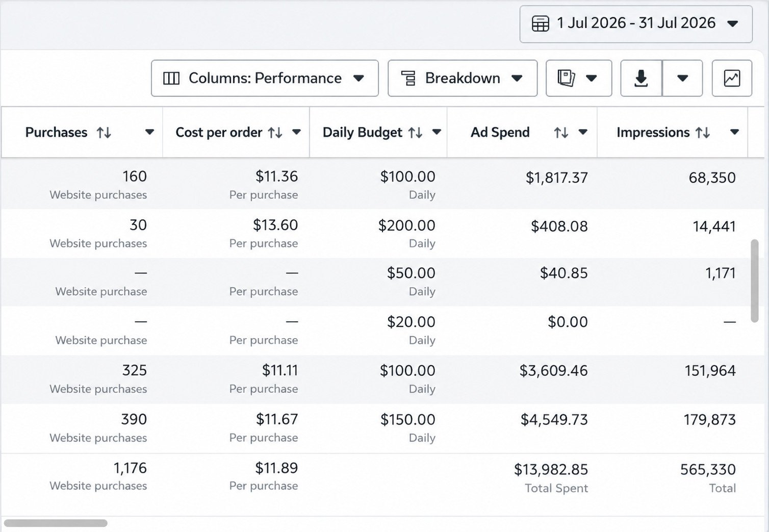Select the $40.85 ad spend value
The image size is (769, 532).
(x=564, y=273)
